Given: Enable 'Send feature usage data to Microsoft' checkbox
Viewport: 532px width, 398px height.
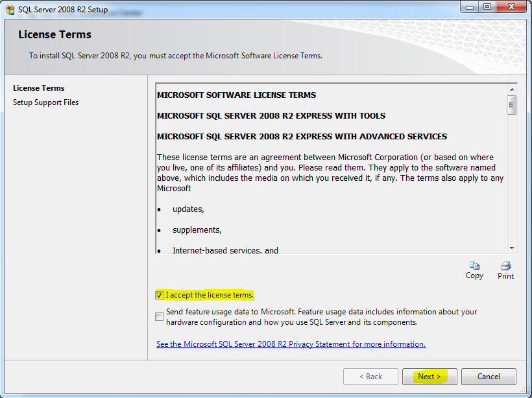Looking at the screenshot, I should click(x=159, y=316).
